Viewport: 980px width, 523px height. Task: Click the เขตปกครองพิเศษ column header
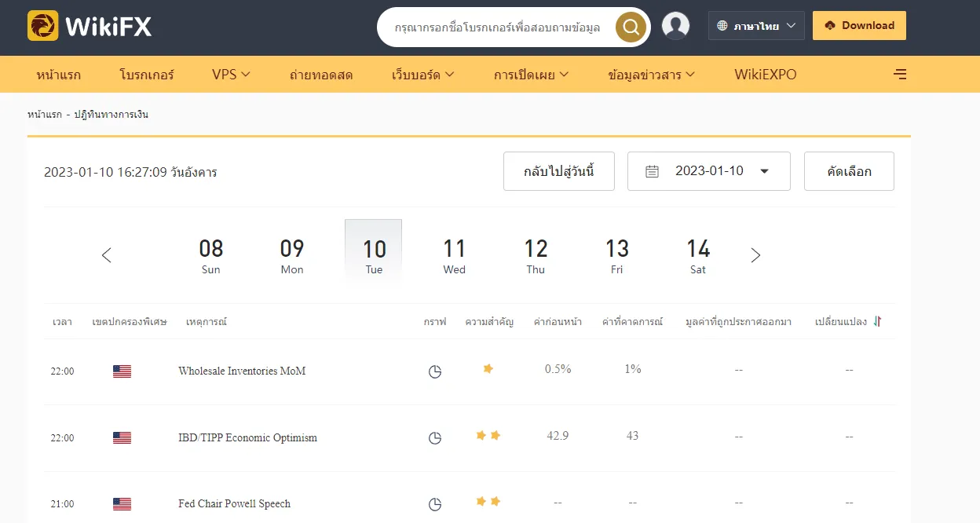pos(130,322)
